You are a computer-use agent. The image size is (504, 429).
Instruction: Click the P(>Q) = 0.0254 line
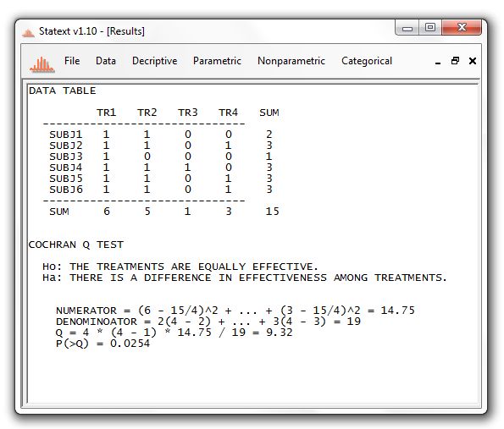tap(102, 344)
